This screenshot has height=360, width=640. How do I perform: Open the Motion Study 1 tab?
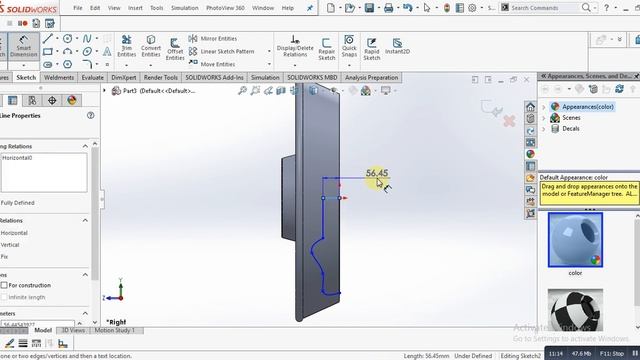coord(115,330)
